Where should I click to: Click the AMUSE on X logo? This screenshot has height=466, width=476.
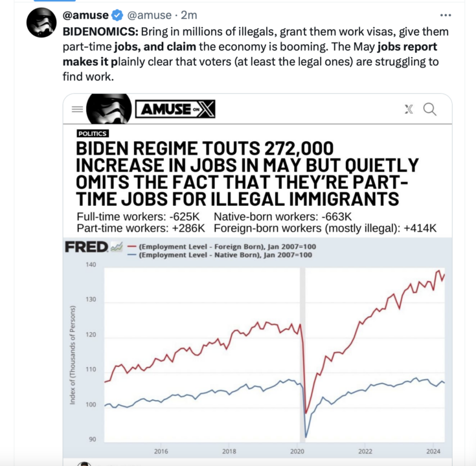(x=175, y=110)
